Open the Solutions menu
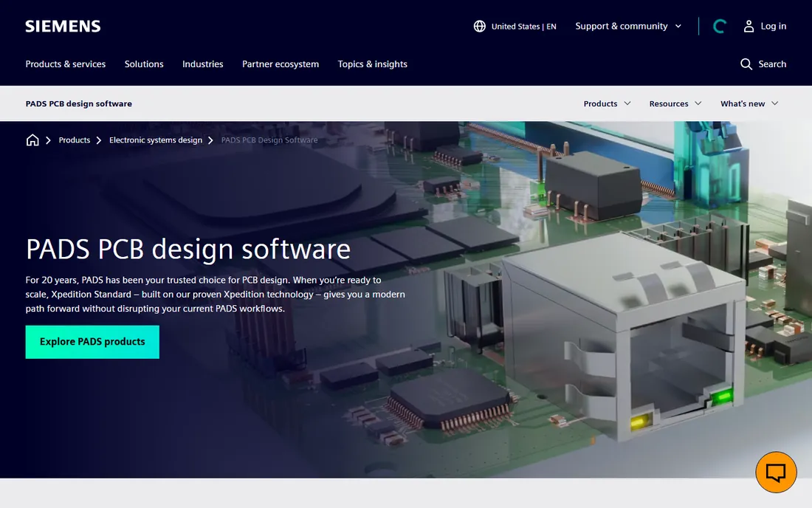 pyautogui.click(x=144, y=64)
